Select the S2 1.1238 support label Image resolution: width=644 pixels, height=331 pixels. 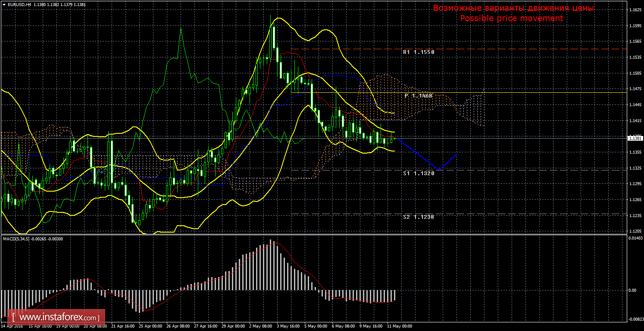[x=419, y=217]
